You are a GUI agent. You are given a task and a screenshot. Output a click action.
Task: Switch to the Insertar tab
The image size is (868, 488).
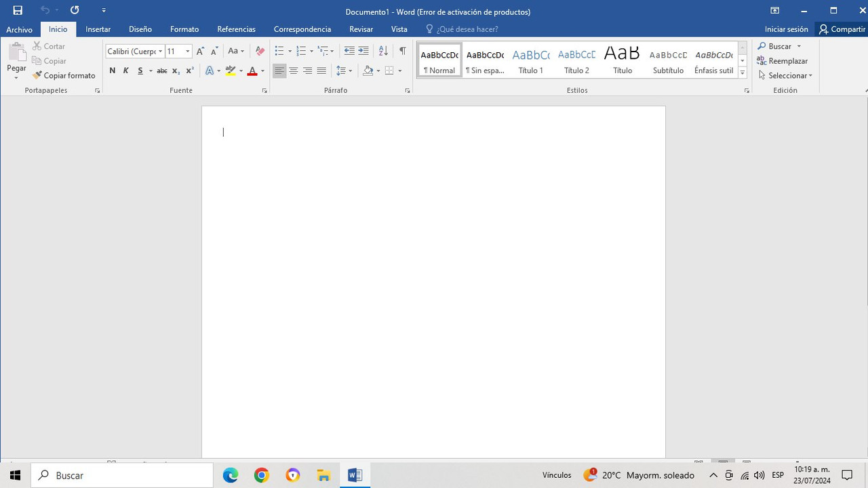tap(98, 29)
